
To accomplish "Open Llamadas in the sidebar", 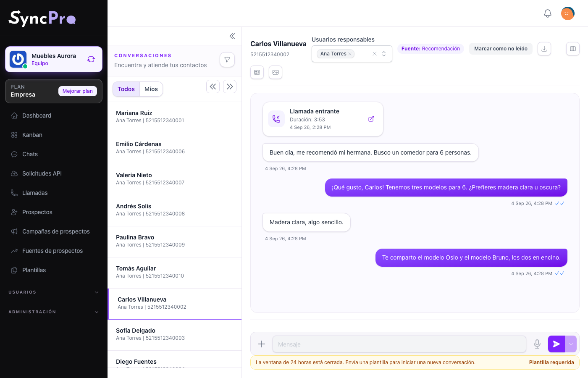I will point(54,193).
